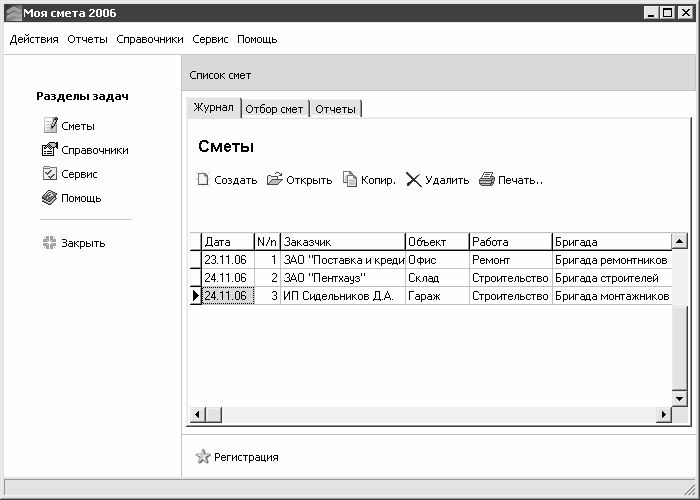This screenshot has height=500, width=700.
Task: Print using the Печать printer icon
Action: pyautogui.click(x=487, y=180)
